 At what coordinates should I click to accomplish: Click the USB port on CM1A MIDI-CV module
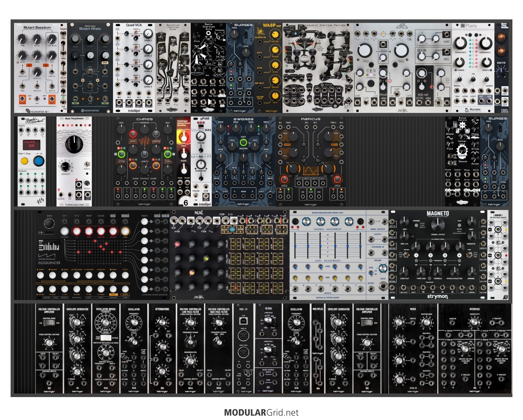point(243,321)
